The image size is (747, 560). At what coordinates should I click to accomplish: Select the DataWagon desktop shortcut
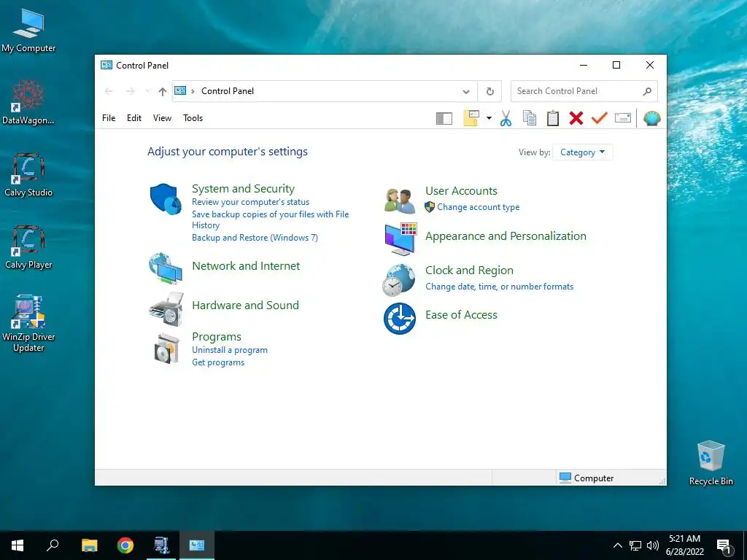28,103
